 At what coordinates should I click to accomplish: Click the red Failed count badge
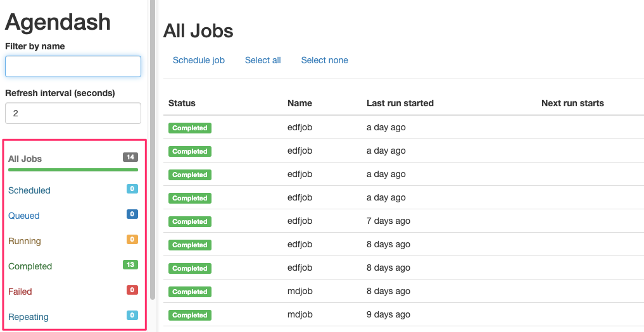[132, 290]
